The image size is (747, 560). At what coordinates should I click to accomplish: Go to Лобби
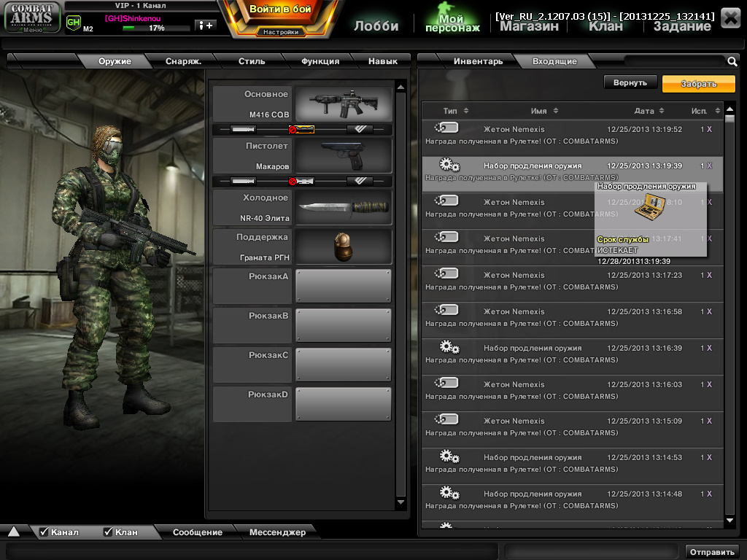tap(376, 26)
